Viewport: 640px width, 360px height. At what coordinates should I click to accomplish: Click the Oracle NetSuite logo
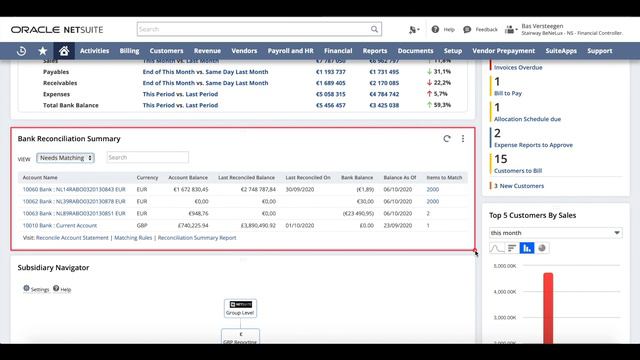(57, 30)
